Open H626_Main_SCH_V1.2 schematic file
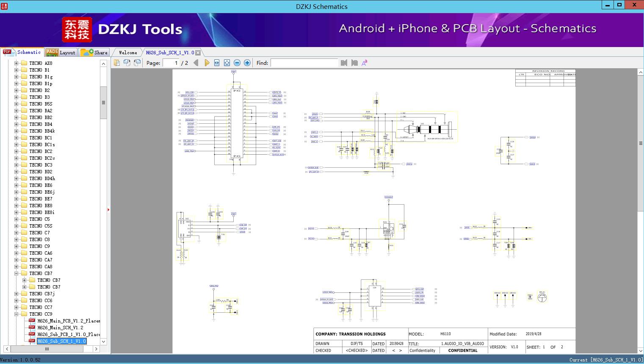Image resolution: width=644 pixels, height=364 pixels. pyautogui.click(x=60, y=328)
